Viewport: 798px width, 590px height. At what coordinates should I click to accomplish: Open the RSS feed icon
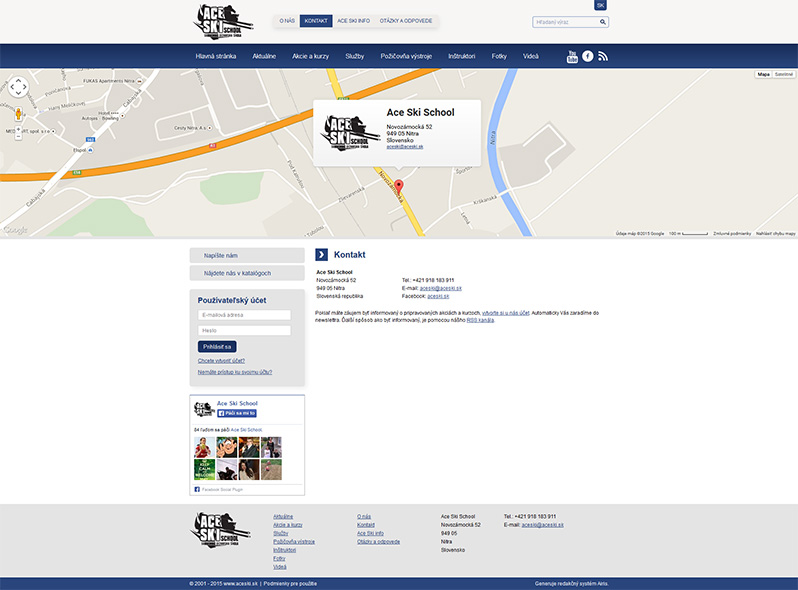[x=603, y=57]
